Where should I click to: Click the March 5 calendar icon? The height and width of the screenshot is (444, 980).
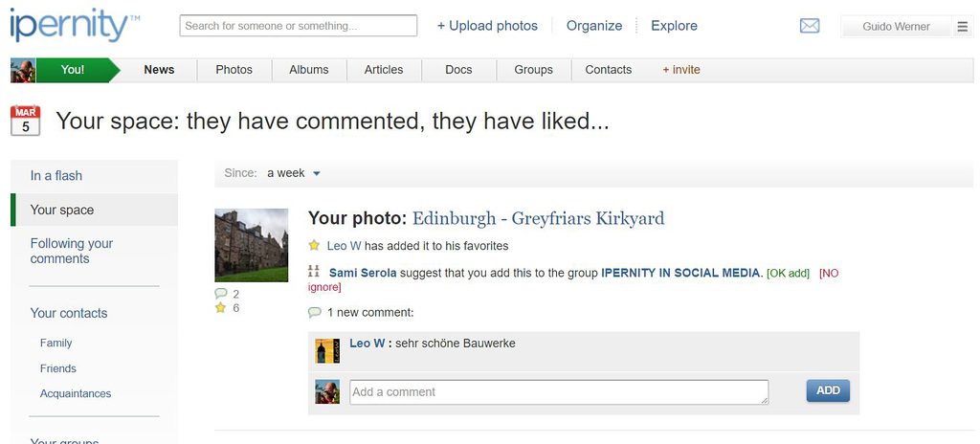(26, 120)
